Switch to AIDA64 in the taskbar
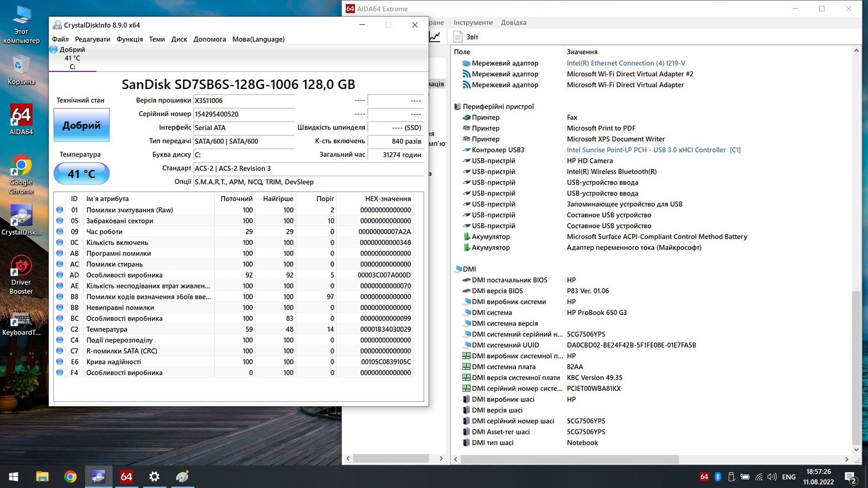 coord(126,477)
